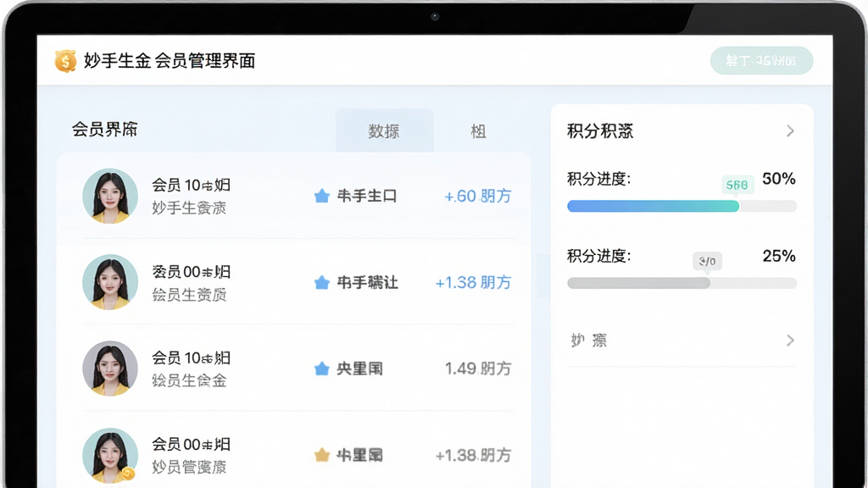Click member name in the last row
Viewport: 868px width, 488px height.
(191, 444)
